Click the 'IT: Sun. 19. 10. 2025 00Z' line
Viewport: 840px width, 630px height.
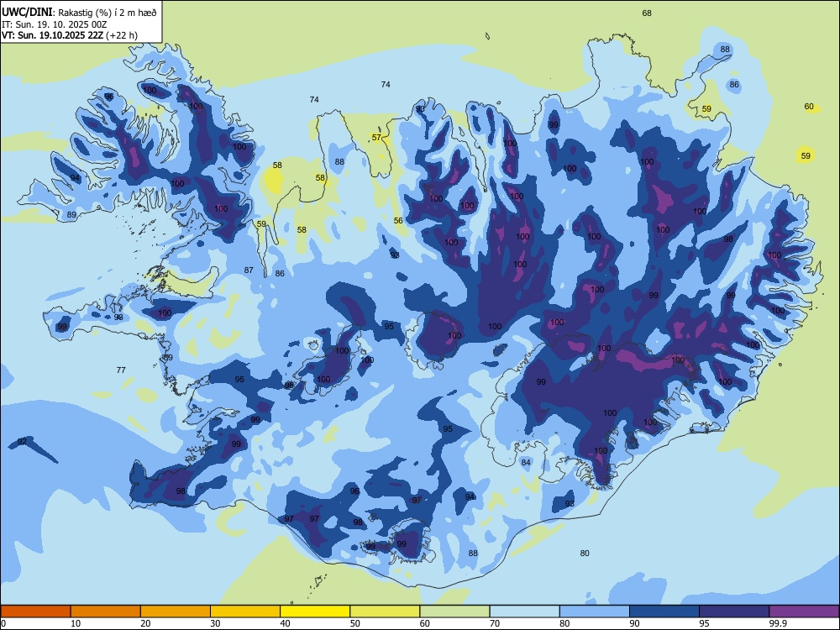pos(55,24)
